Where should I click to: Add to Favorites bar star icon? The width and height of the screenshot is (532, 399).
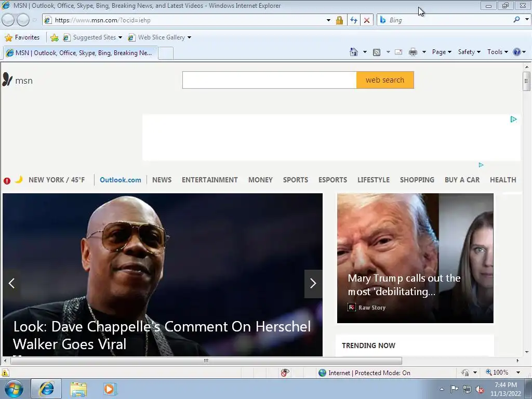[54, 37]
